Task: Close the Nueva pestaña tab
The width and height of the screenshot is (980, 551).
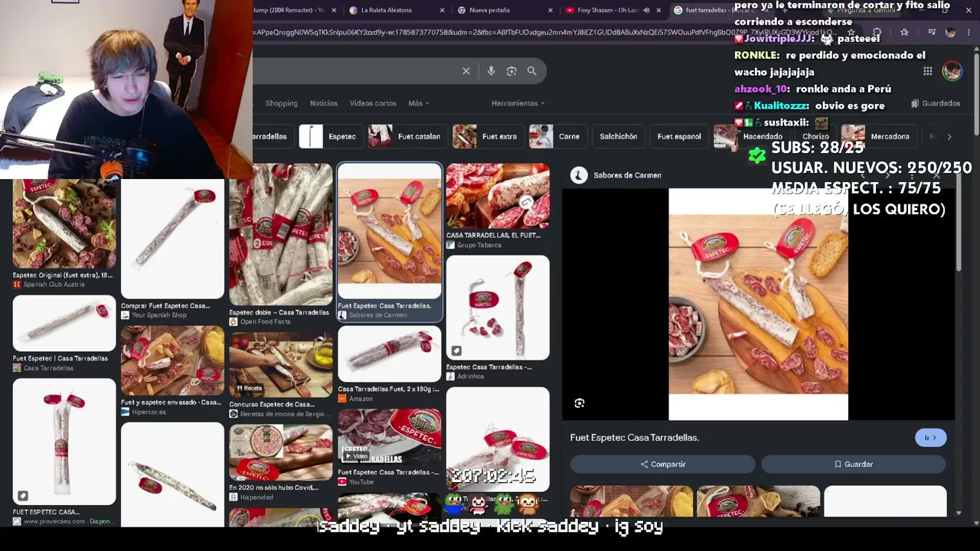Action: click(x=550, y=10)
